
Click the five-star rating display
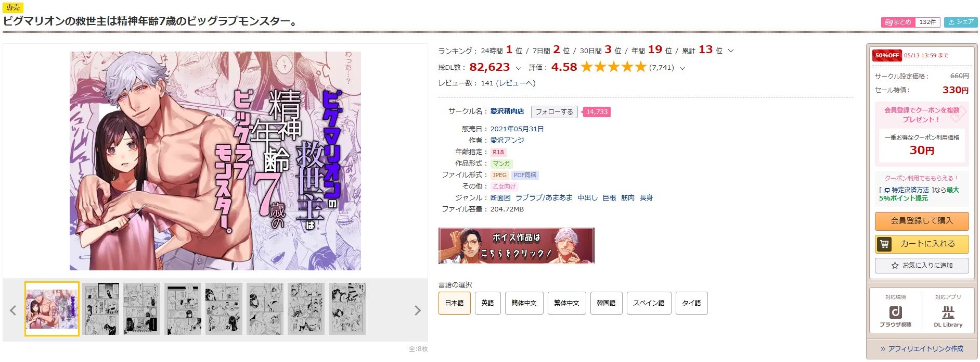pos(613,67)
